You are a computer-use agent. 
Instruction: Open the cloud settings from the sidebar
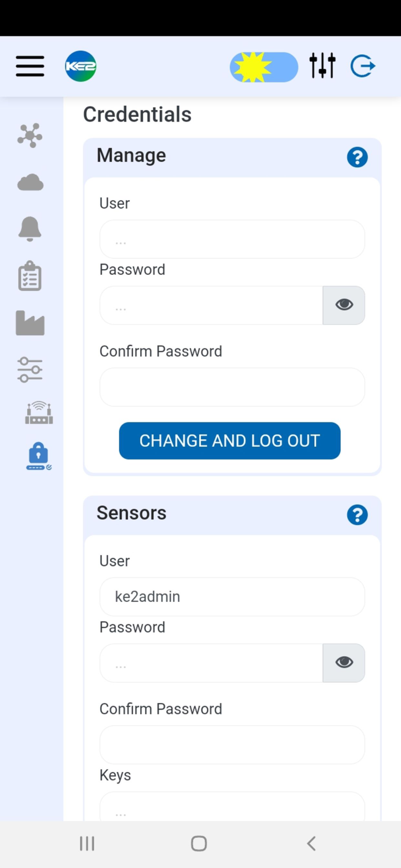pyautogui.click(x=30, y=182)
